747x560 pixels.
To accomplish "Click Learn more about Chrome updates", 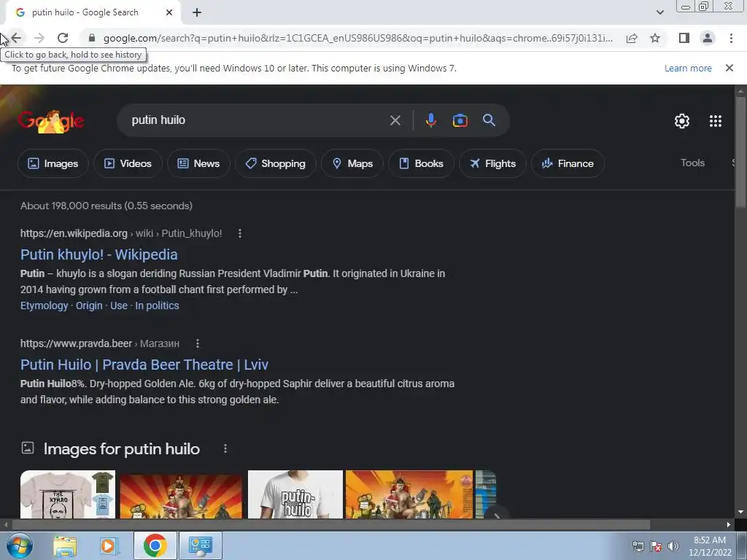I will pyautogui.click(x=688, y=68).
